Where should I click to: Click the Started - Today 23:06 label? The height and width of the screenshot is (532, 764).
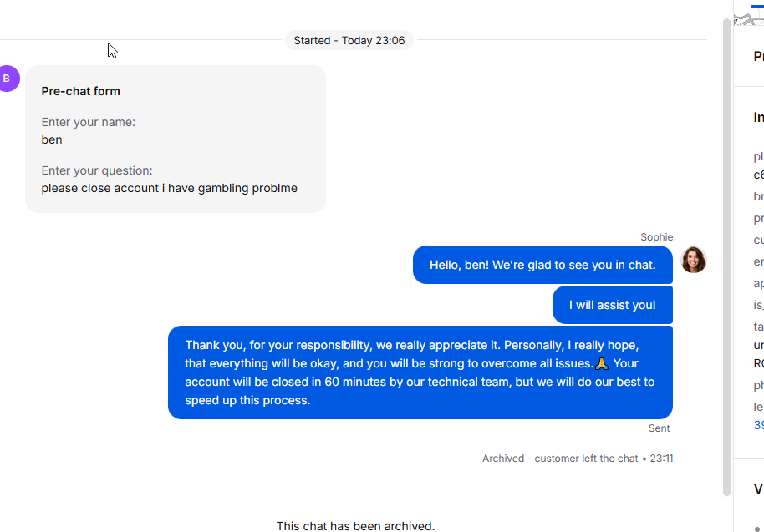tap(349, 40)
